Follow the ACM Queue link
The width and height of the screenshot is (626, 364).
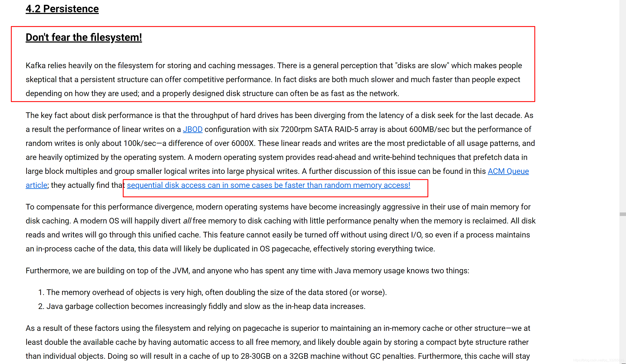tap(508, 171)
